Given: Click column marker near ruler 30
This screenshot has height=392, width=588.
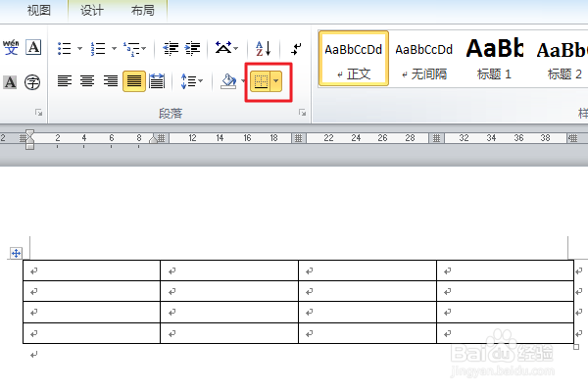Looking at the screenshot, I should tap(437, 138).
